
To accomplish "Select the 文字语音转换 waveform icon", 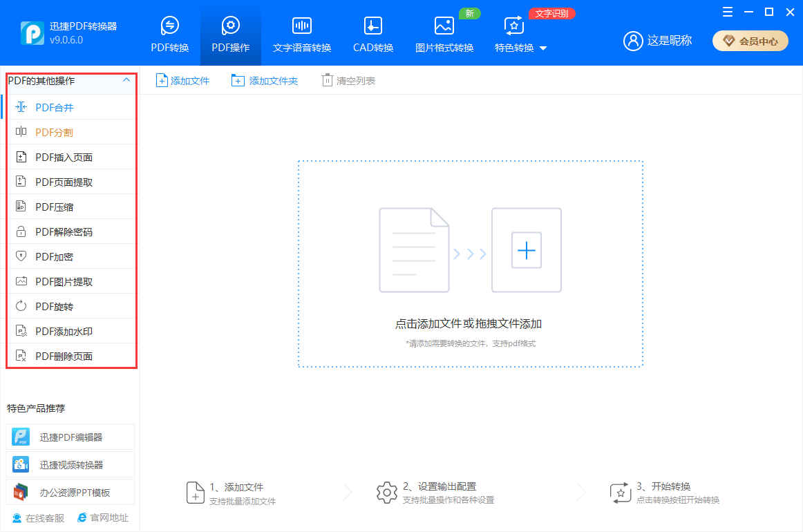I will tap(301, 26).
